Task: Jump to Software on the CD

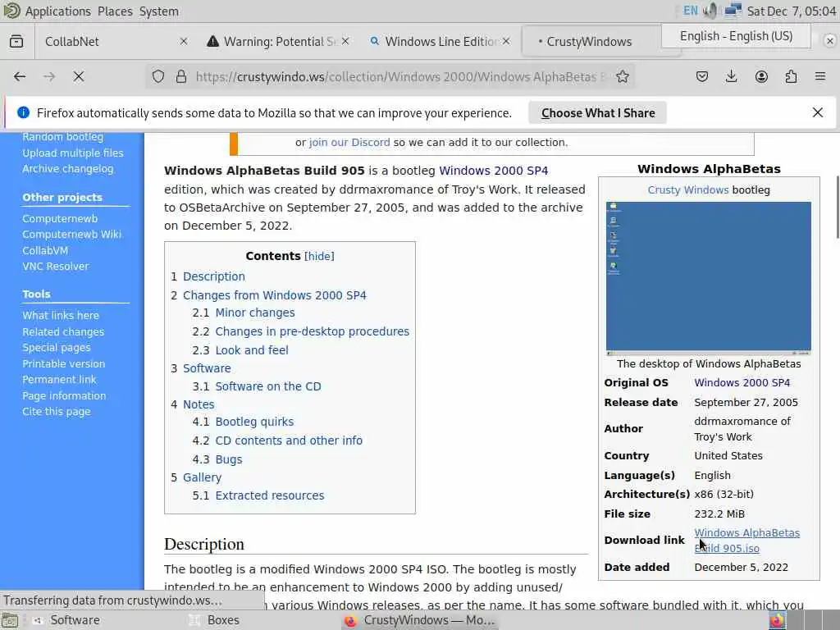Action: [x=268, y=386]
